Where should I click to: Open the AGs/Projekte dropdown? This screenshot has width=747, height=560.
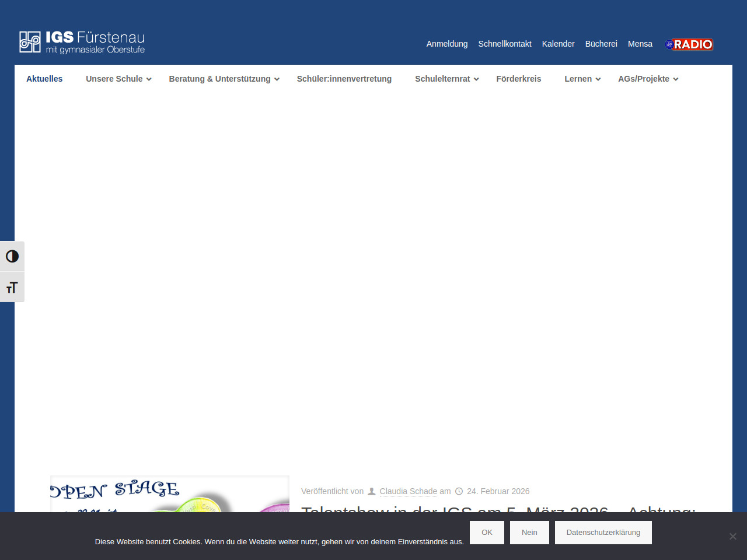click(648, 79)
